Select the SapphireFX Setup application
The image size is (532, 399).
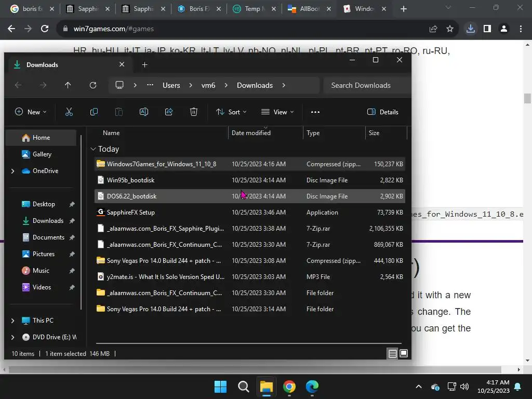pyautogui.click(x=250, y=212)
